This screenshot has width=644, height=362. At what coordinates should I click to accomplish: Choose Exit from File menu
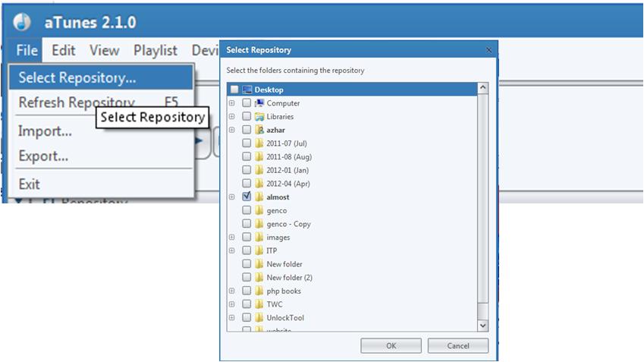coord(101,184)
